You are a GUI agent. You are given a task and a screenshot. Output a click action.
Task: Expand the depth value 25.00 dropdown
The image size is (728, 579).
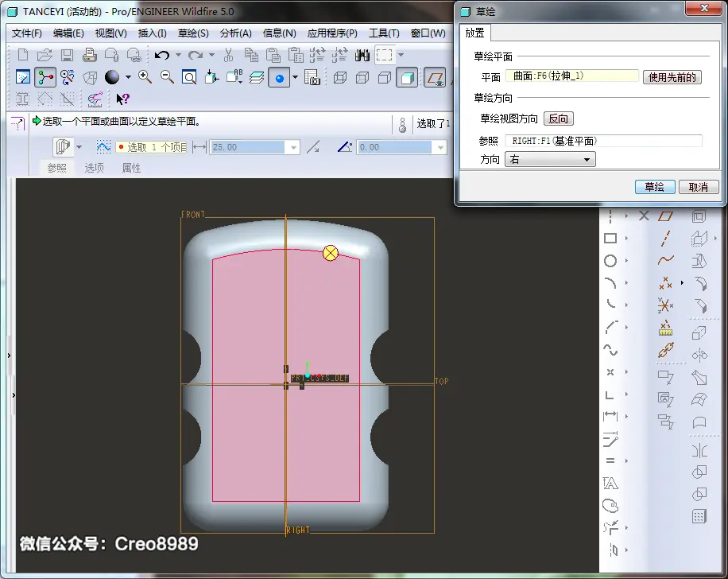click(293, 148)
